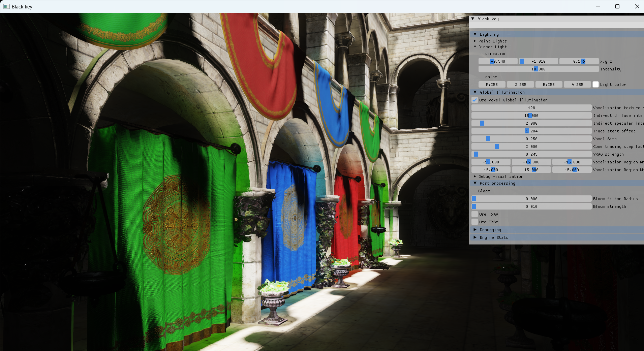Collapse the Black key panel arrow
644x351 pixels.
point(473,19)
